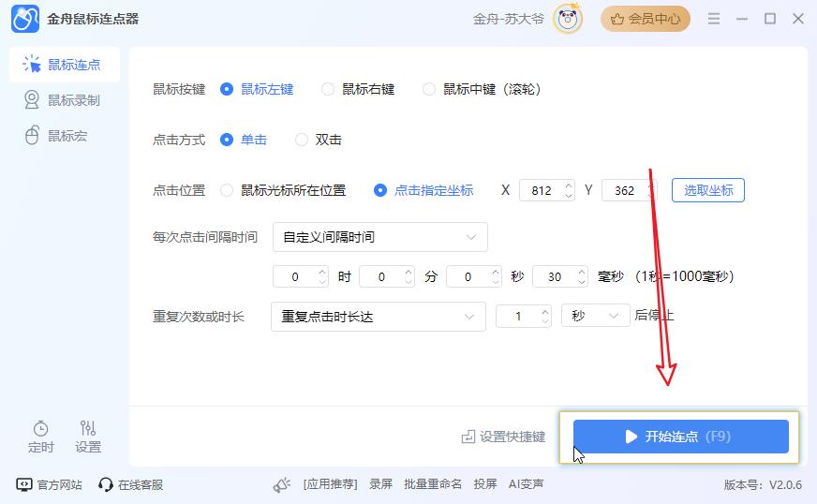Click 开始连点 (F9) button
This screenshot has height=504, width=817.
coord(680,437)
